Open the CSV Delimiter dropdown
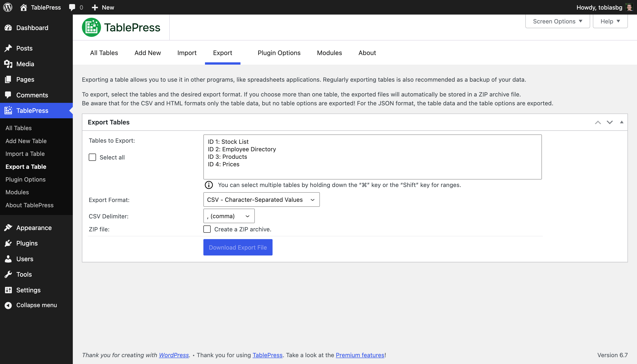Screen dimensions: 637x364 (228, 216)
